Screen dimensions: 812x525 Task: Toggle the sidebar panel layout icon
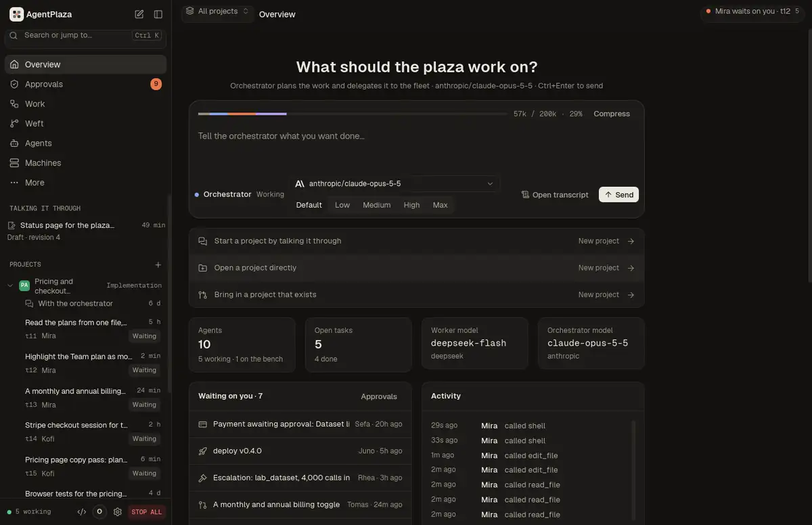click(158, 14)
